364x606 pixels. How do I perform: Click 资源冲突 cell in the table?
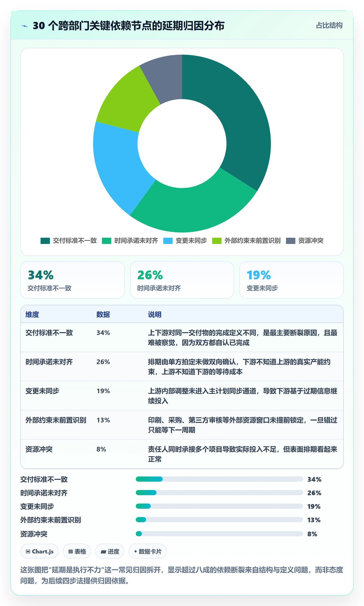point(39,449)
